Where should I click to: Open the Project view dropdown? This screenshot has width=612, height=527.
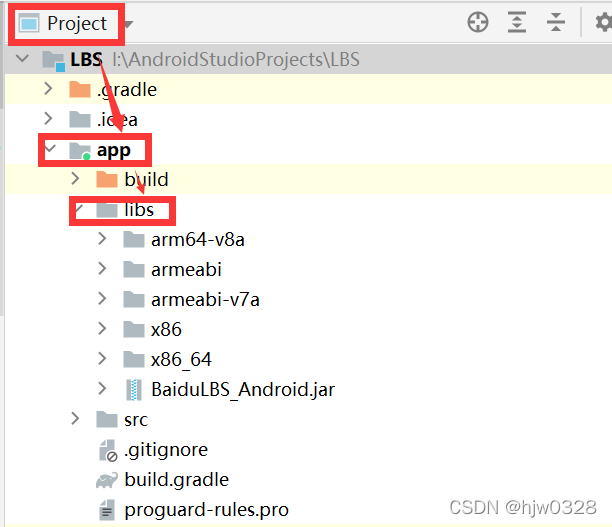click(76, 23)
